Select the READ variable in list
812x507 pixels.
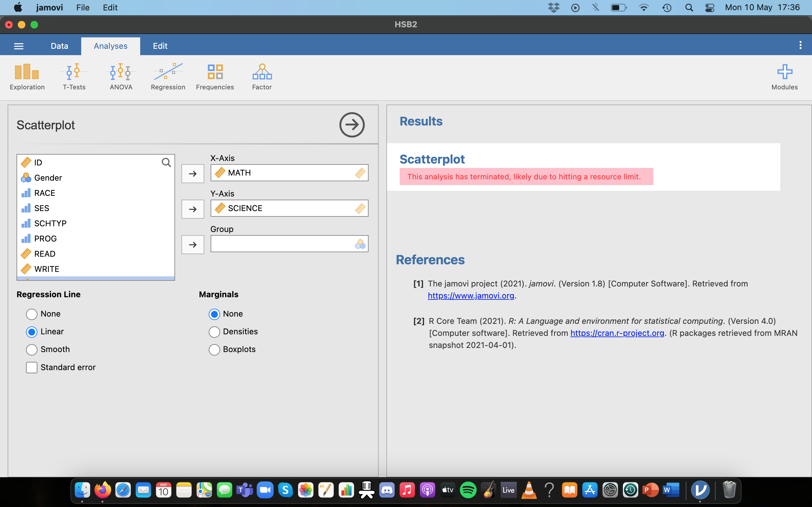click(45, 254)
